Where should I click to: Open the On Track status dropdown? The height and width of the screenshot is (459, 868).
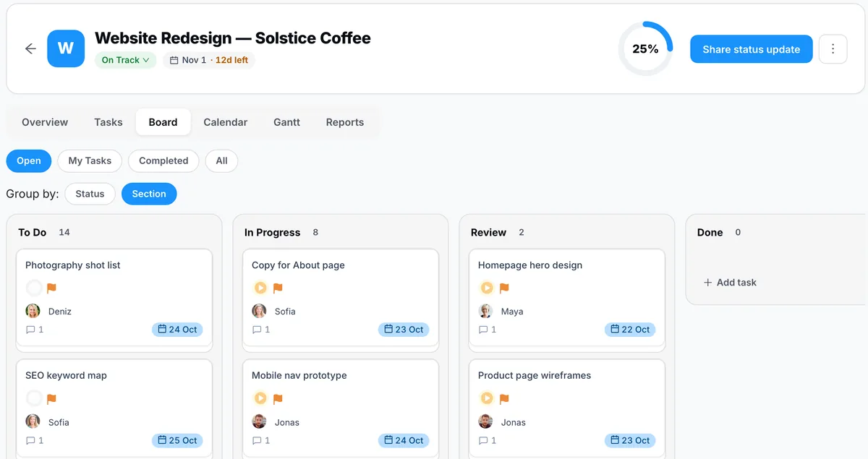coord(125,60)
